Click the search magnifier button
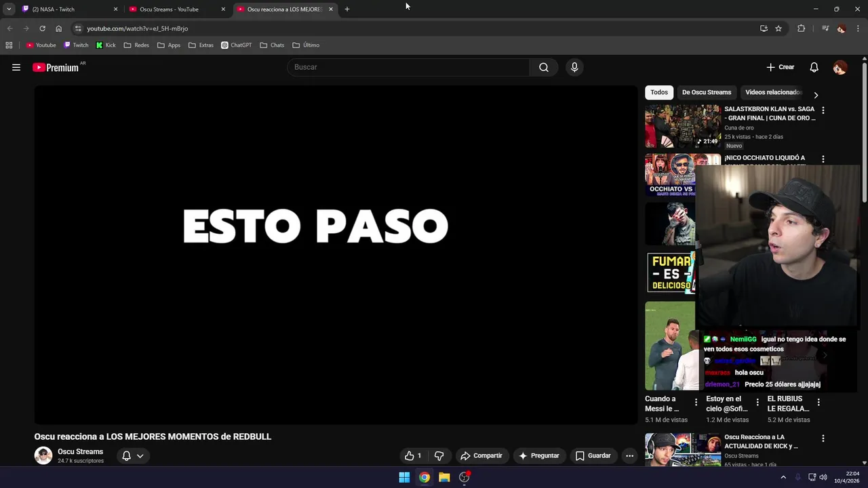The image size is (868, 488). [x=543, y=67]
